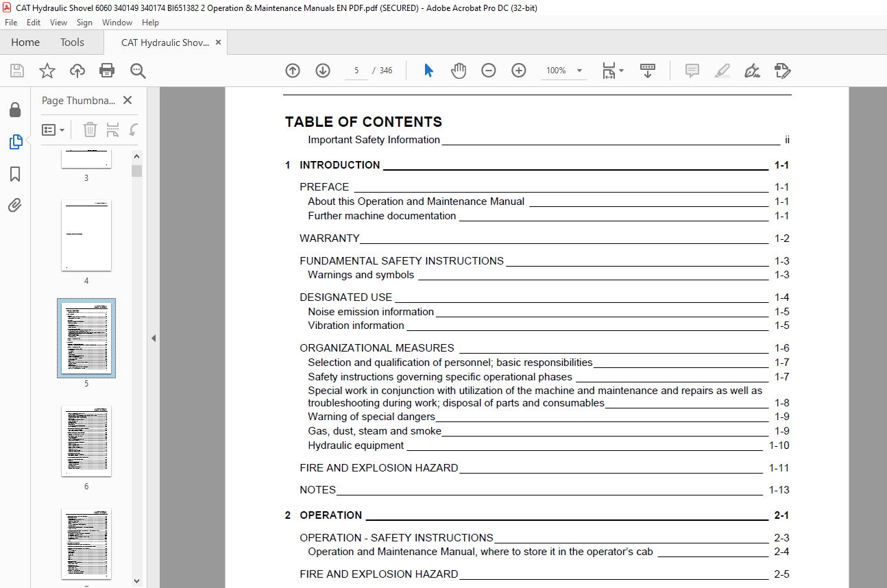
Task: Select the page 6 thumbnail
Action: coord(86,441)
